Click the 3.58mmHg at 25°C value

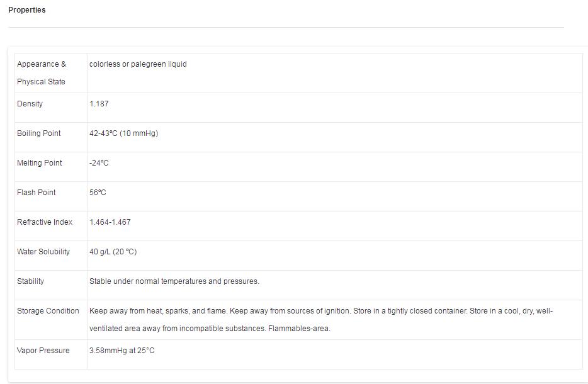click(x=122, y=351)
